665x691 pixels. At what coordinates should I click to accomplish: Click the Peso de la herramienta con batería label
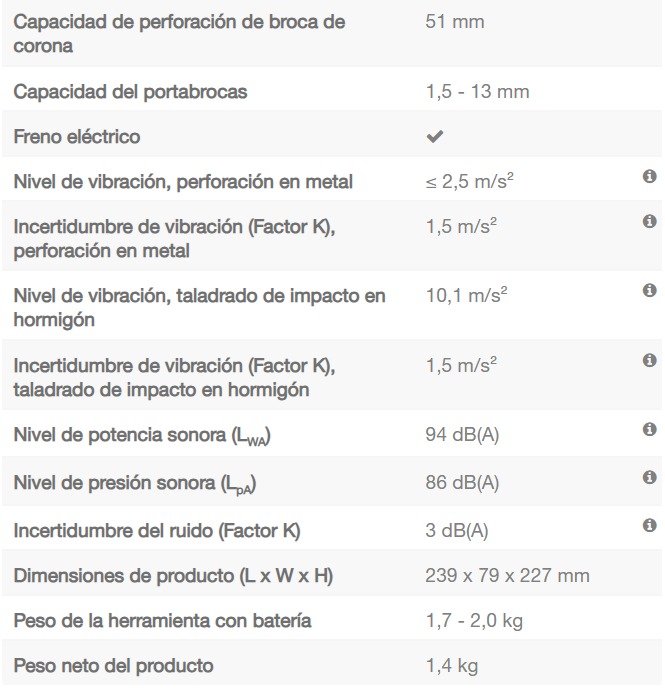point(162,620)
